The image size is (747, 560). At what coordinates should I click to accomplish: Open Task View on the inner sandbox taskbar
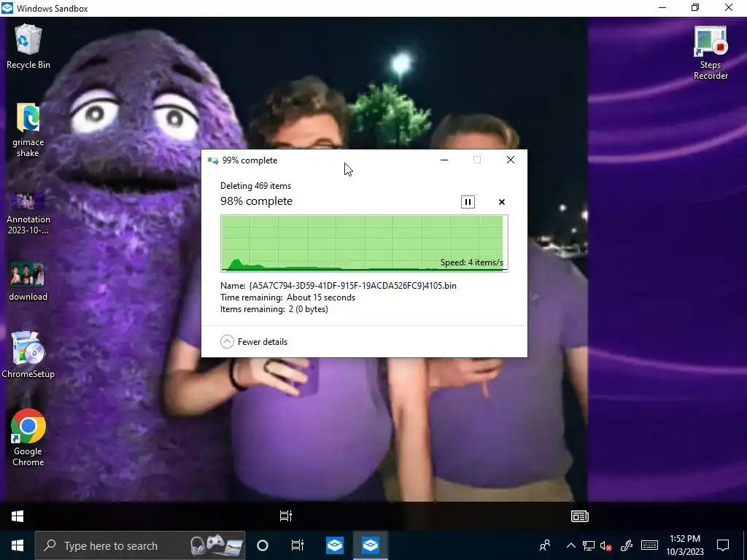pyautogui.click(x=286, y=516)
